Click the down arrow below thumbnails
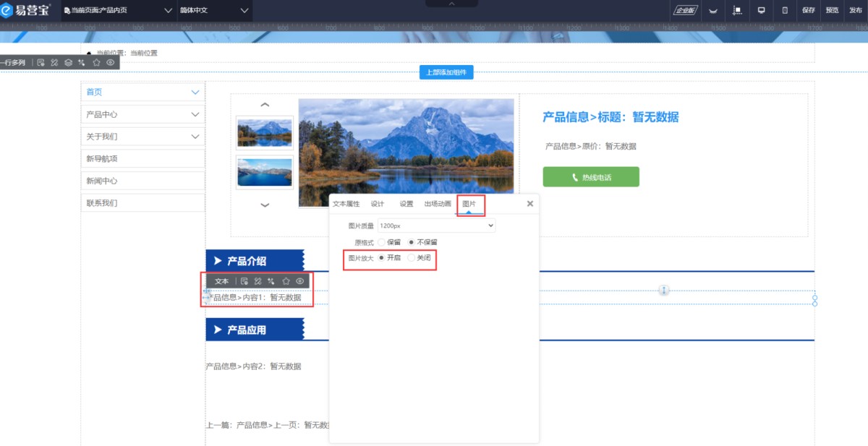 tap(265, 205)
